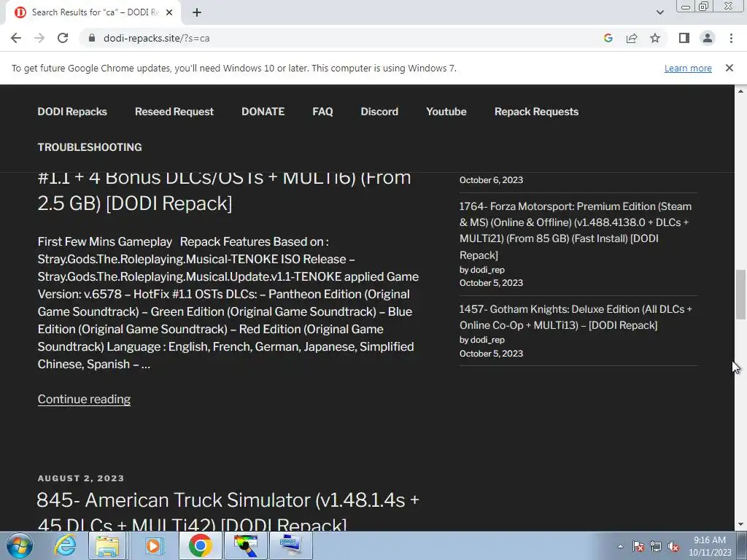The width and height of the screenshot is (747, 560).
Task: Click the AUGUST 2, 2023 date
Action: [81, 478]
